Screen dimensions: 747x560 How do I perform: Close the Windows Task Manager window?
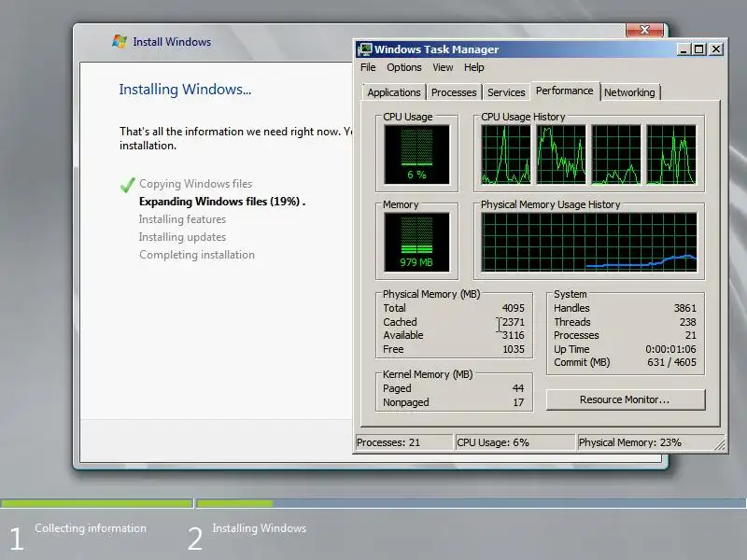click(716, 49)
